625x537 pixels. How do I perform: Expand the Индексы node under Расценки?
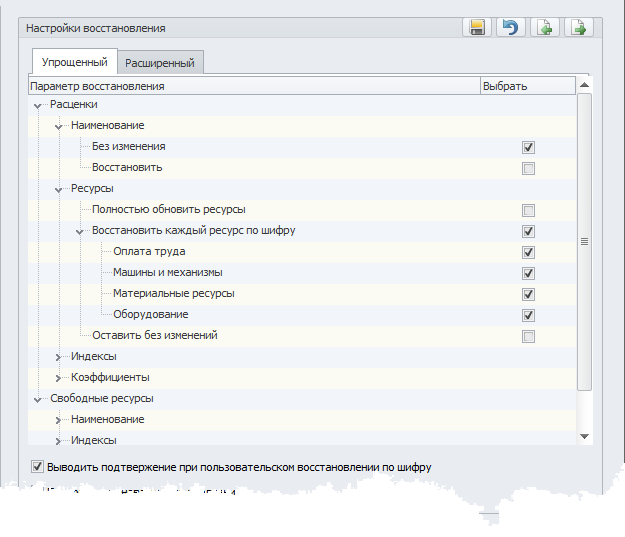[x=59, y=357]
